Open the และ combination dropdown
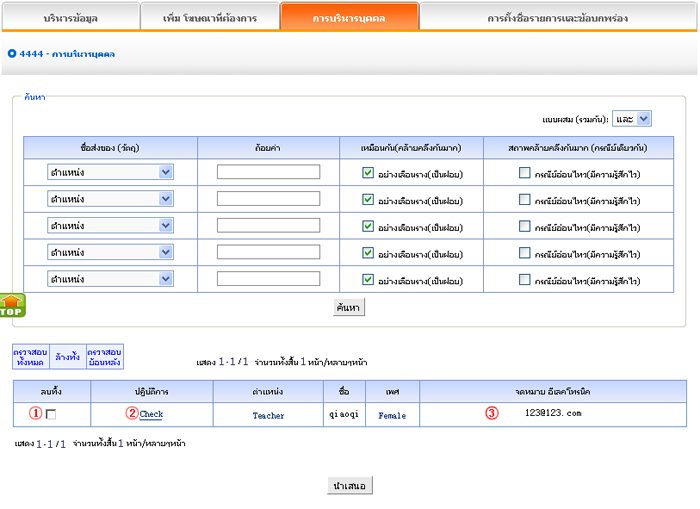 [x=632, y=119]
